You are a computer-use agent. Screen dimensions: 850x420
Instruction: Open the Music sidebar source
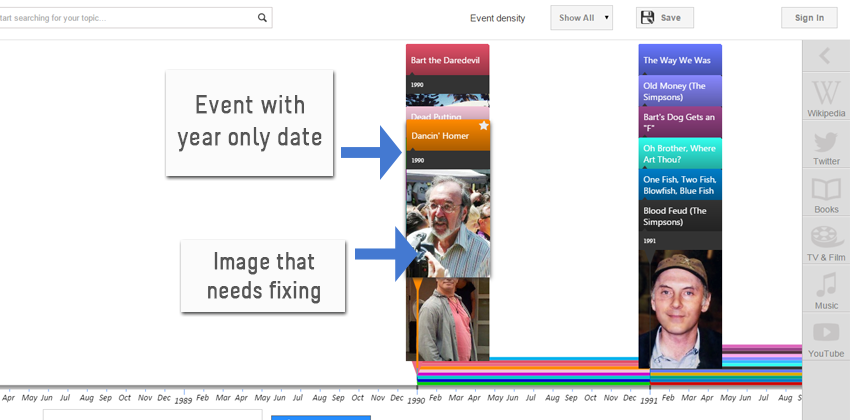pos(825,291)
